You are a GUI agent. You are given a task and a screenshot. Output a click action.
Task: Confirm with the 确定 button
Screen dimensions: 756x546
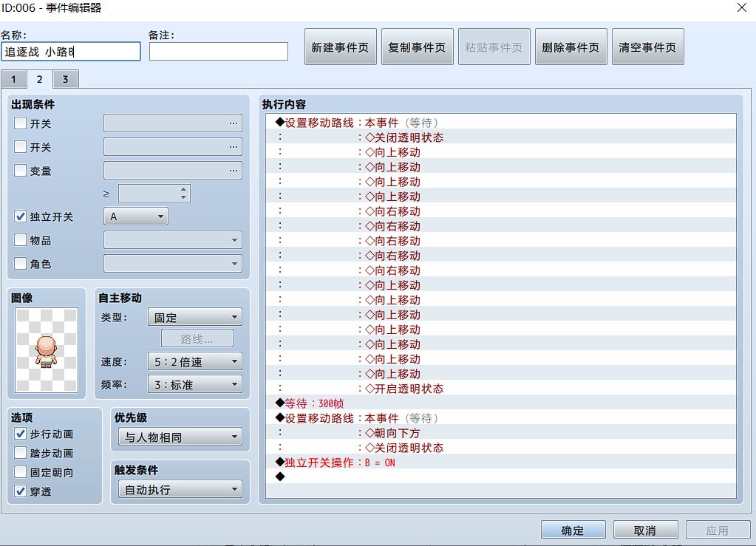point(573,530)
